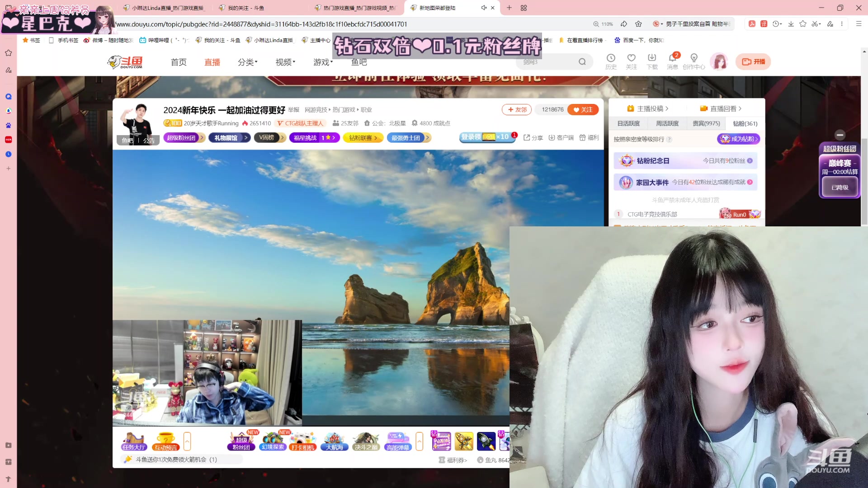The height and width of the screenshot is (488, 868).
Task: Switch to 贵宾(9975) tab
Action: pos(706,123)
